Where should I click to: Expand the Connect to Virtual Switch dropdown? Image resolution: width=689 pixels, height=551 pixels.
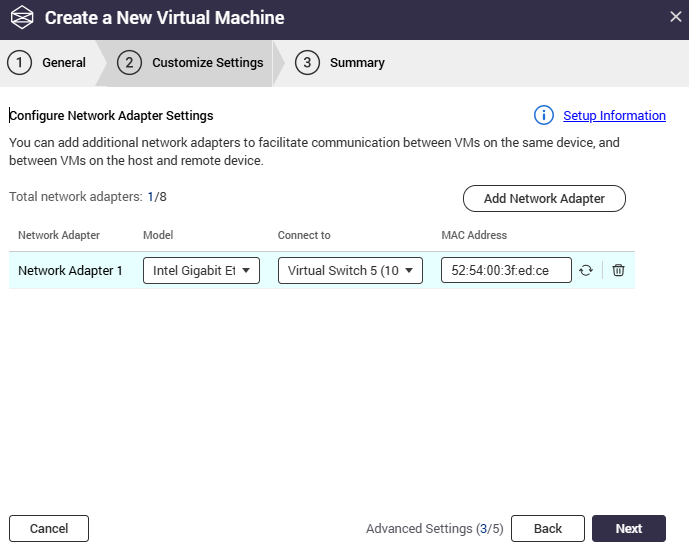click(350, 271)
